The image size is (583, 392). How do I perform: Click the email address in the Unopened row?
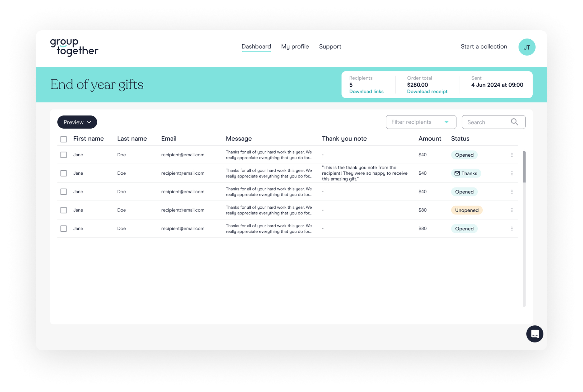[183, 210]
